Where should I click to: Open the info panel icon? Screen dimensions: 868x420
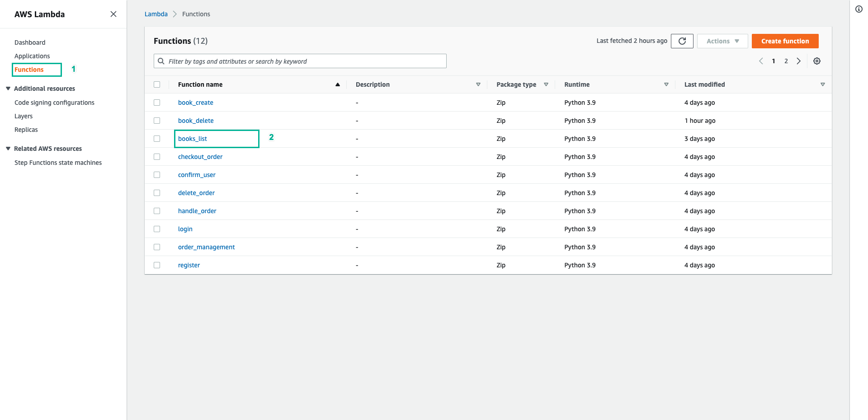click(859, 9)
